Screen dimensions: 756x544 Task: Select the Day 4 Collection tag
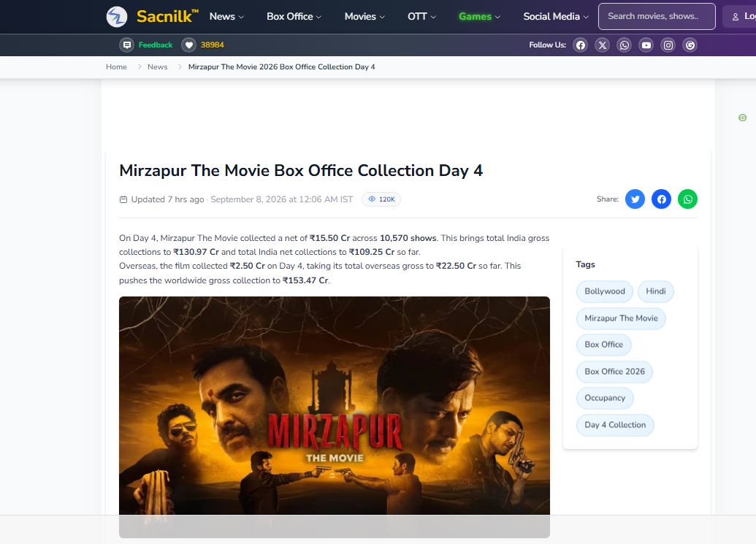[x=615, y=425]
